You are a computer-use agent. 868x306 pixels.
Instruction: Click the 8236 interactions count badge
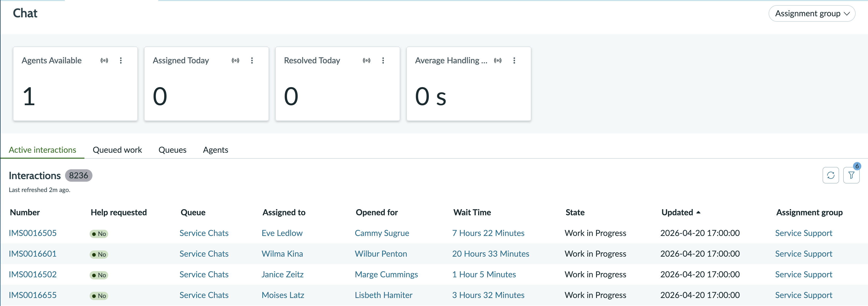[x=78, y=175]
